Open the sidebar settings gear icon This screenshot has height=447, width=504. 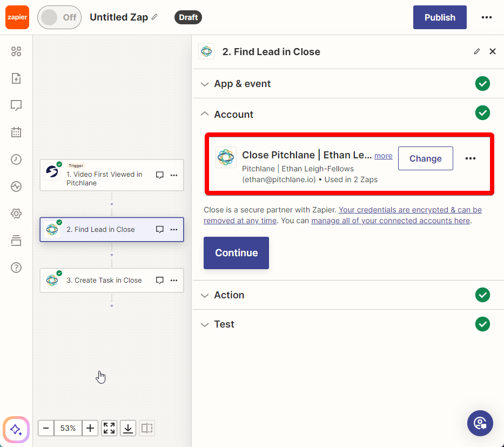(x=16, y=214)
